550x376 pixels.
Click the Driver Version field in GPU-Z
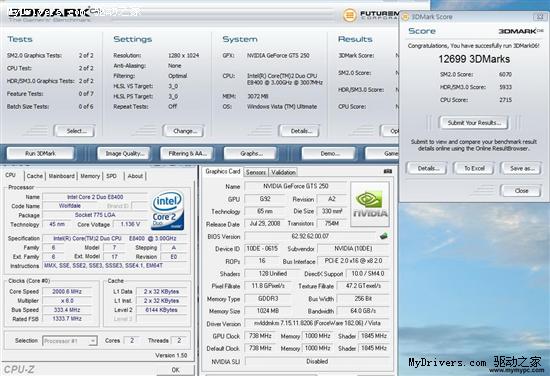coord(317,323)
